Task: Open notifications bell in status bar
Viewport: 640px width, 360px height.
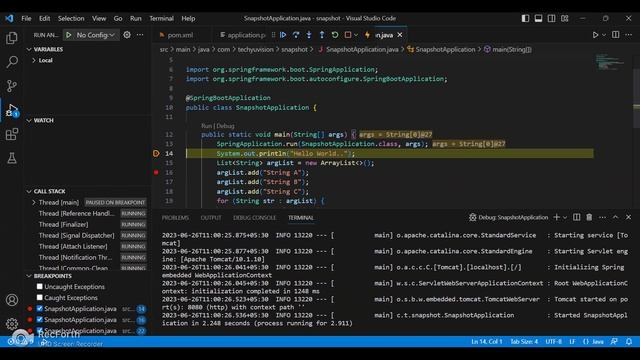Action: (x=629, y=342)
